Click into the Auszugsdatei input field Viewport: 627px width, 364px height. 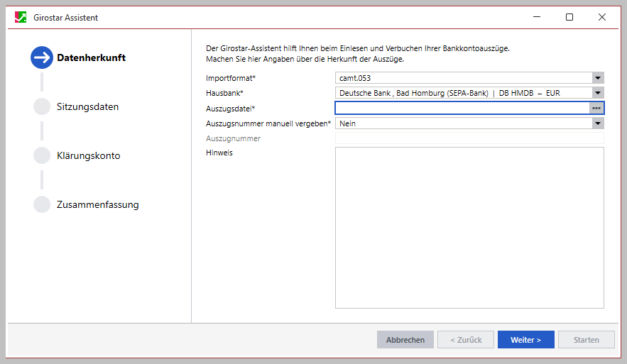click(x=462, y=108)
